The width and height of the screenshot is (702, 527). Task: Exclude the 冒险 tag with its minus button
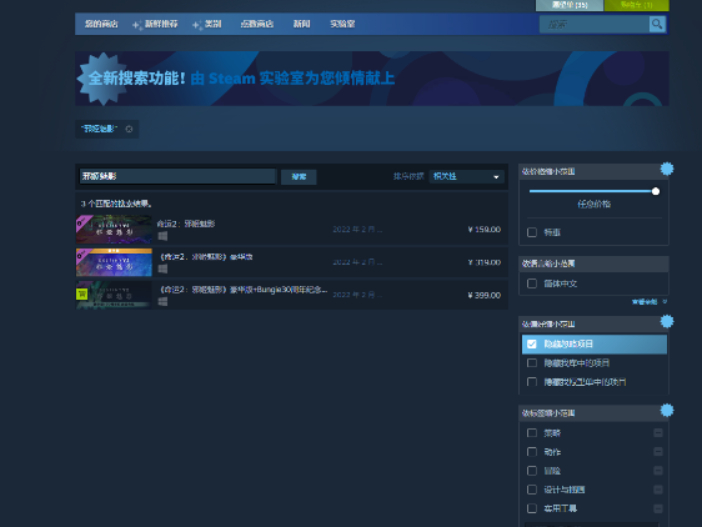point(658,471)
